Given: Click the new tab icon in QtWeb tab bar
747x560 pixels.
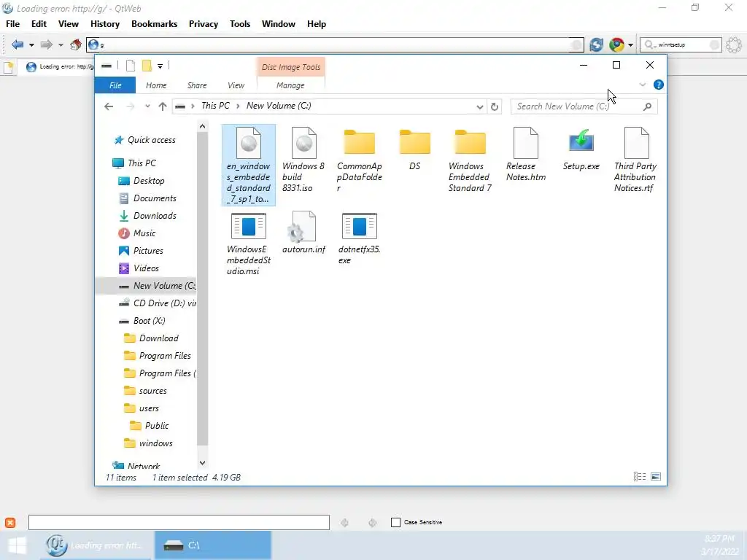Looking at the screenshot, I should click(9, 67).
